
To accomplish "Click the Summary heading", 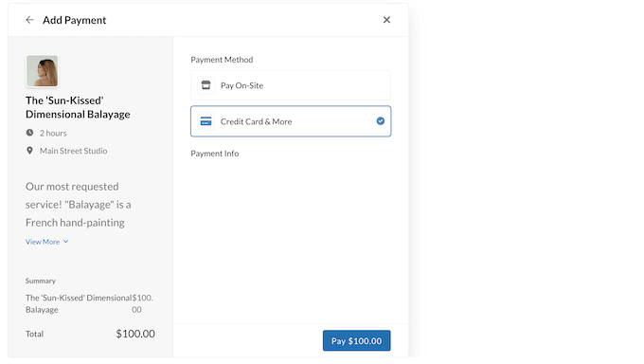I will pyautogui.click(x=40, y=281).
